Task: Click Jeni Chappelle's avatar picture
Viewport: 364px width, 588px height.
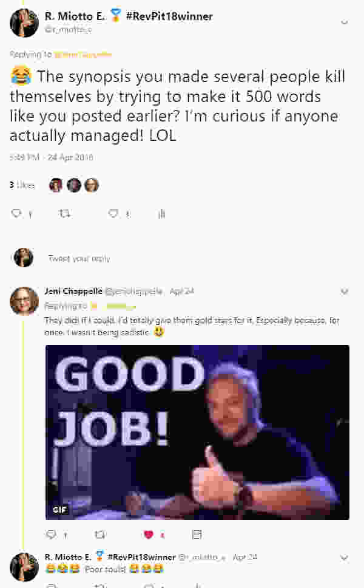Action: [24, 301]
